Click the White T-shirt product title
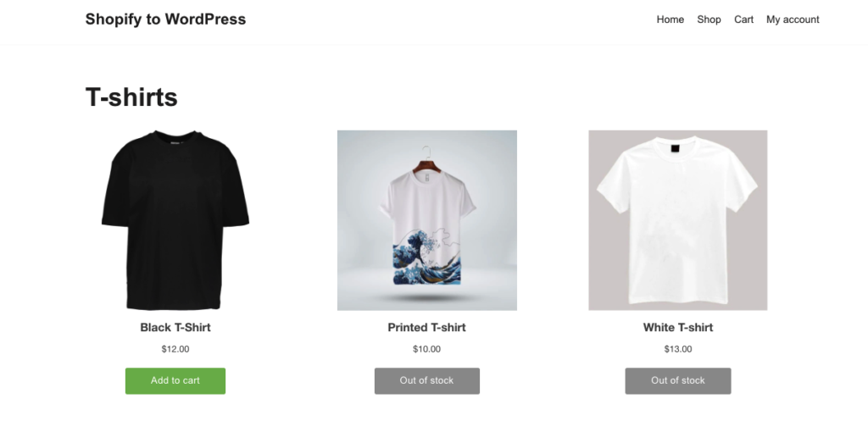868x443 pixels. pyautogui.click(x=677, y=328)
